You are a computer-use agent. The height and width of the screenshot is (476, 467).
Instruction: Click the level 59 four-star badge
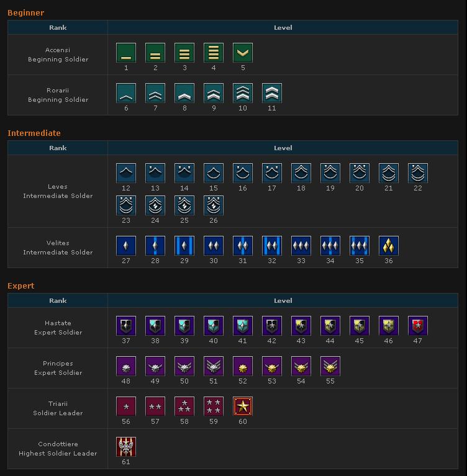[x=214, y=406]
